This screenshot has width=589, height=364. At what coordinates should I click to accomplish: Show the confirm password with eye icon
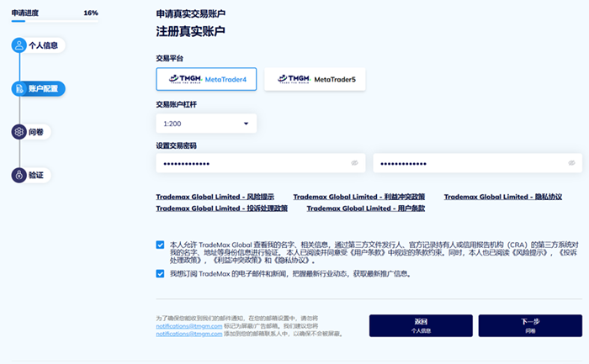coord(571,163)
